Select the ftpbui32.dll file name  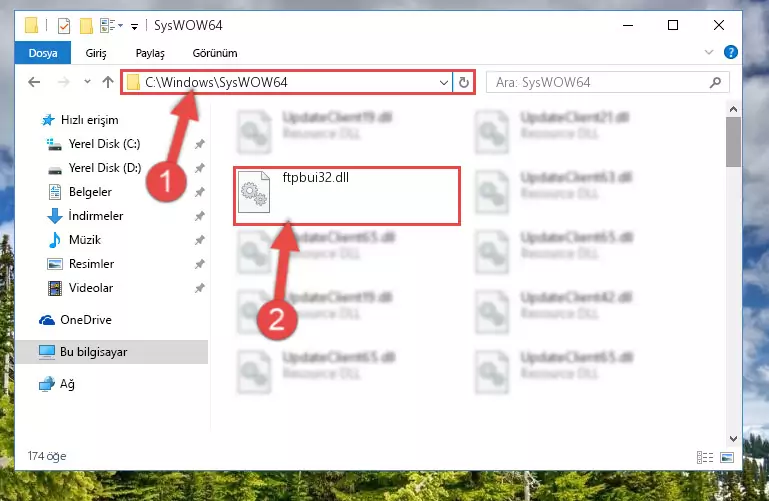pos(316,177)
